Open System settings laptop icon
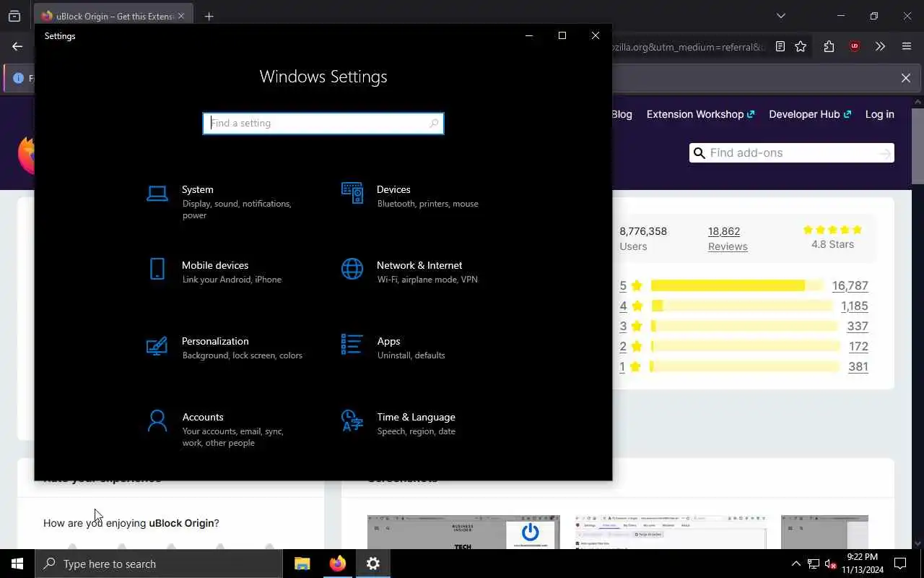Viewport: 924px width, 578px height. (157, 193)
